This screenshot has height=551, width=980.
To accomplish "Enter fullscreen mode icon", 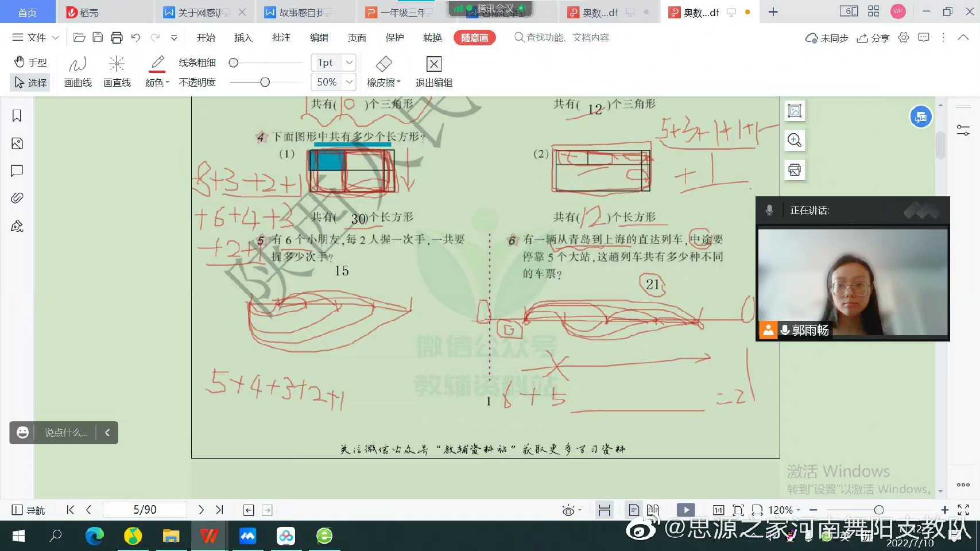I will (x=963, y=510).
